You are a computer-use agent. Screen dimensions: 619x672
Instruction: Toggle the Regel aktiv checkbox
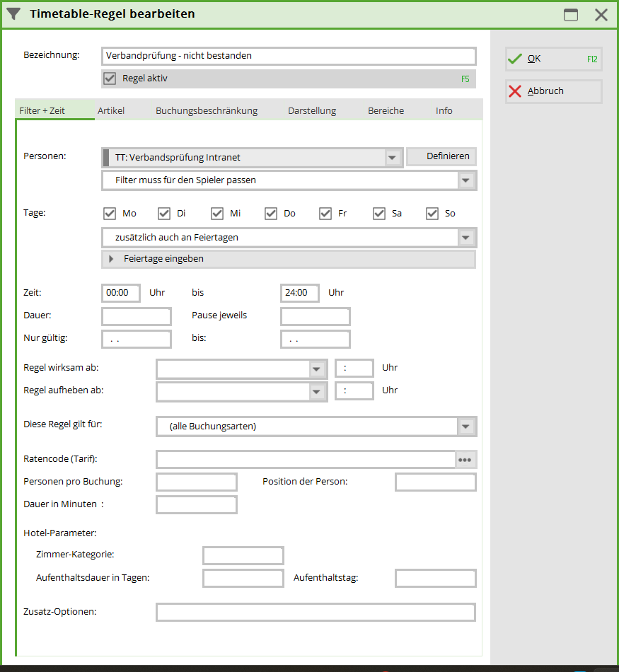pyautogui.click(x=110, y=79)
